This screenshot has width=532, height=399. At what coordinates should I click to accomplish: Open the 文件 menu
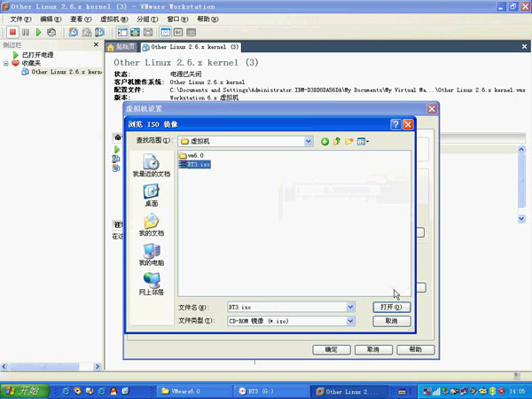20,19
